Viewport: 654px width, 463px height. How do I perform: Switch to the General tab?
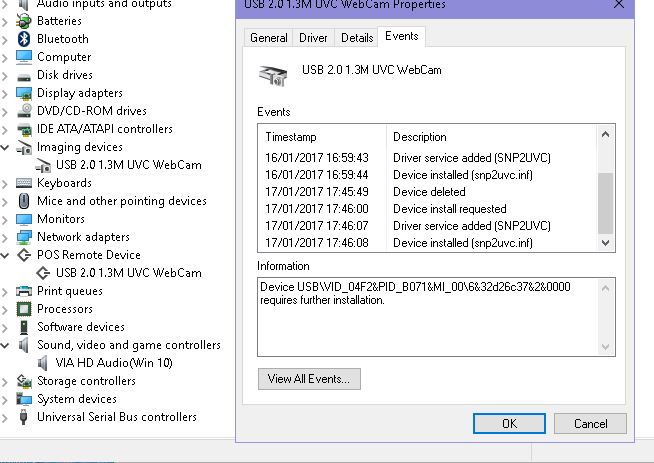click(269, 38)
